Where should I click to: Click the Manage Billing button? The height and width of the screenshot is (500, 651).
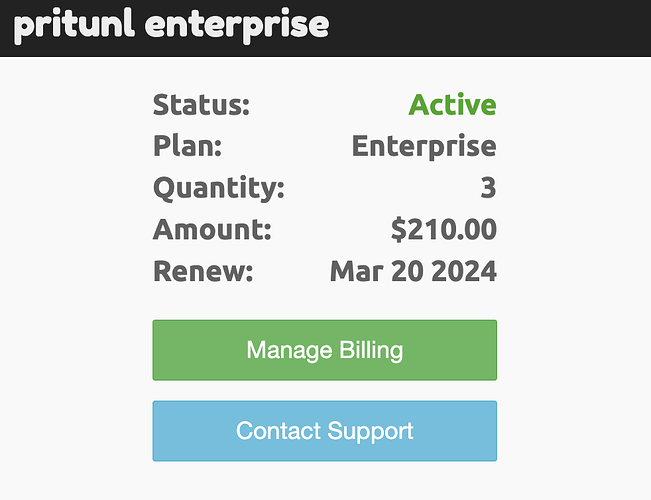324,350
